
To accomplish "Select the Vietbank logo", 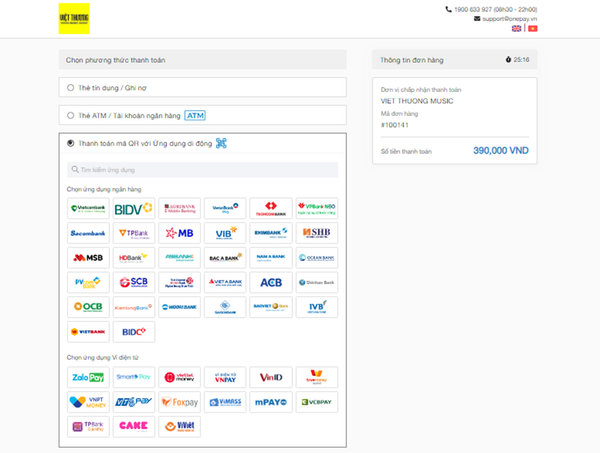I will click(88, 332).
